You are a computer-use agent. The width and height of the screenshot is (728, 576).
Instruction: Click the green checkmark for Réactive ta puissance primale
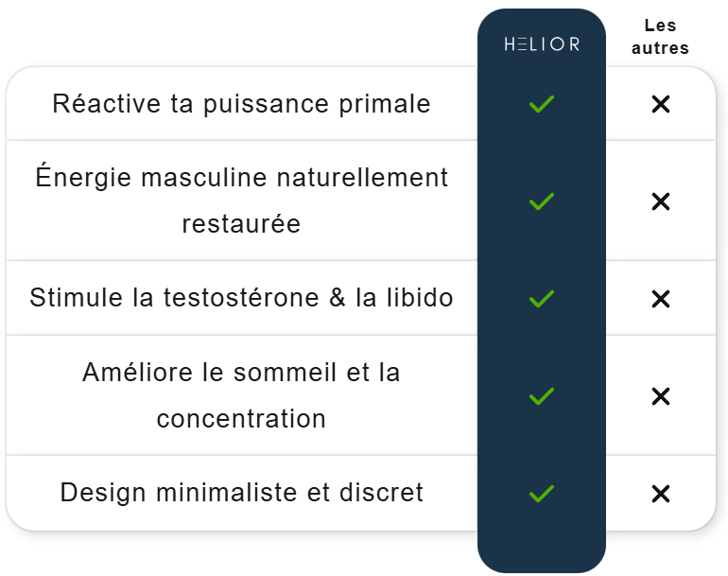[542, 104]
